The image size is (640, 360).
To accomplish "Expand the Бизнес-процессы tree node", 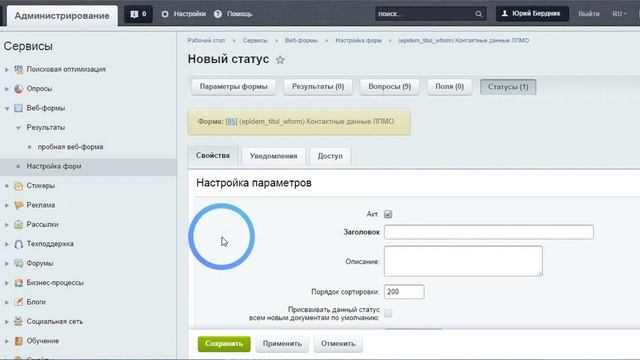I will click(7, 282).
